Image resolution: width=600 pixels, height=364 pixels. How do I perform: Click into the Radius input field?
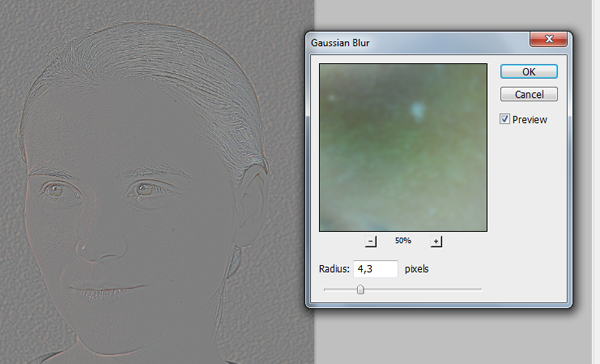point(375,269)
